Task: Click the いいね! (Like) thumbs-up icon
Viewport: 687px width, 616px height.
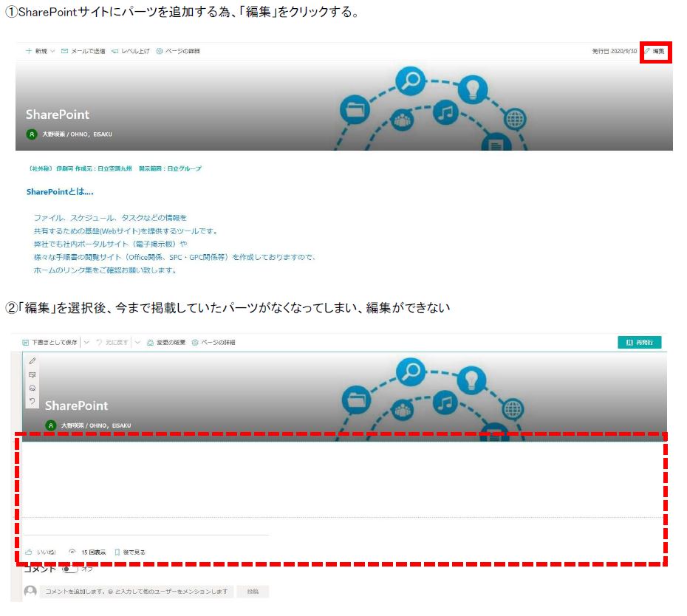Action: pyautogui.click(x=29, y=552)
